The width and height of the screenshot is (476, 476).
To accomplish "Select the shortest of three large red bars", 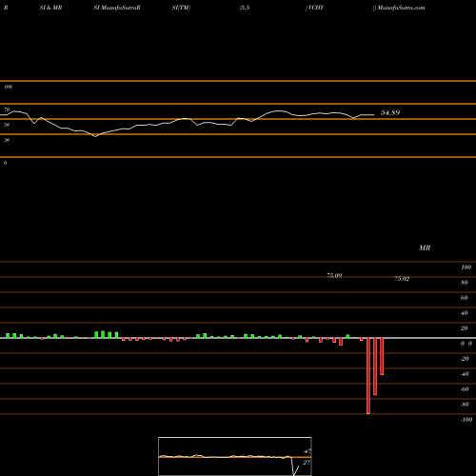I will (x=382, y=356).
